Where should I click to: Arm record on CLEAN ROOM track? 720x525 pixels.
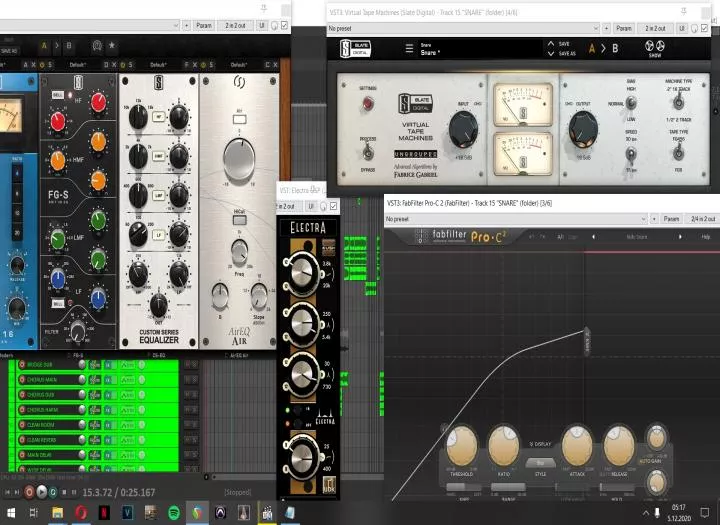(x=22, y=425)
